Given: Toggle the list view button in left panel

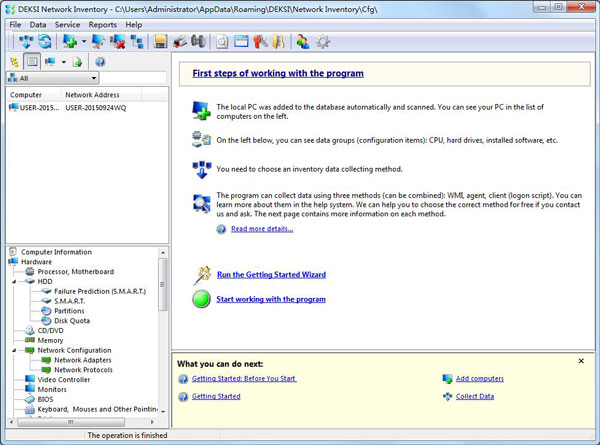Looking at the screenshot, I should click(32, 61).
